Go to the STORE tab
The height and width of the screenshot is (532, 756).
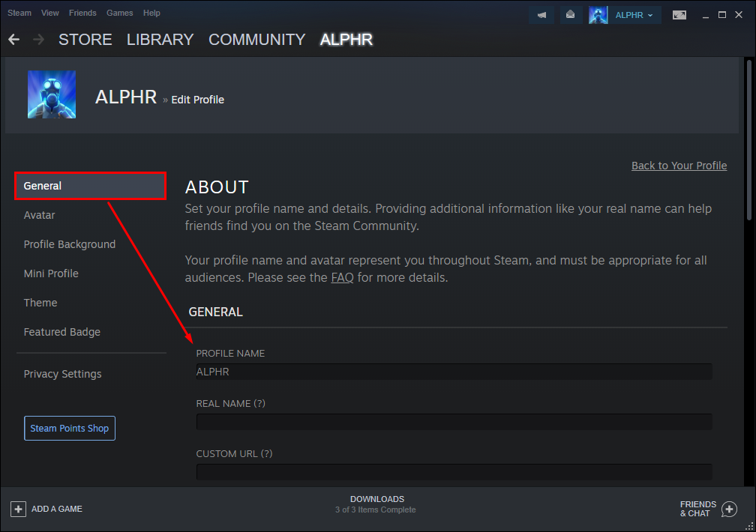click(85, 40)
